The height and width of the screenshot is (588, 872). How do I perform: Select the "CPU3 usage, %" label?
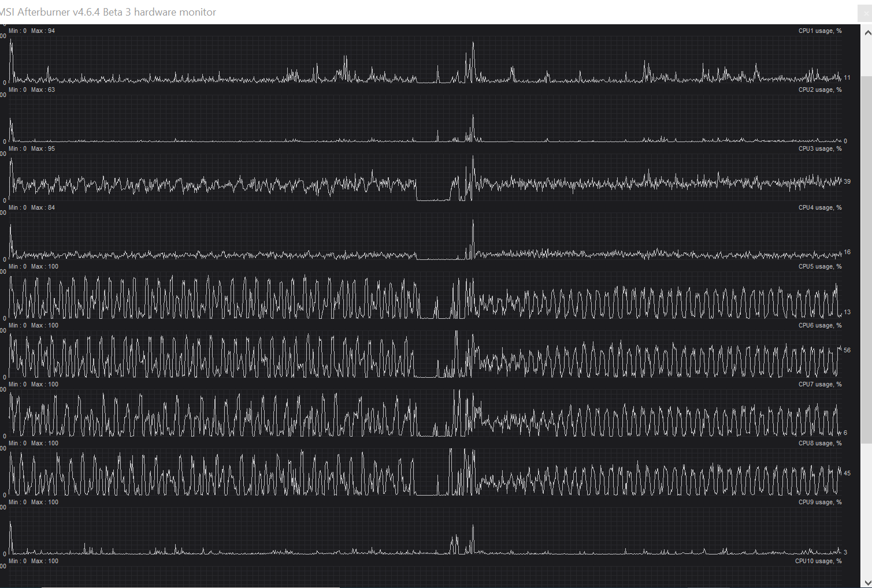coord(820,149)
